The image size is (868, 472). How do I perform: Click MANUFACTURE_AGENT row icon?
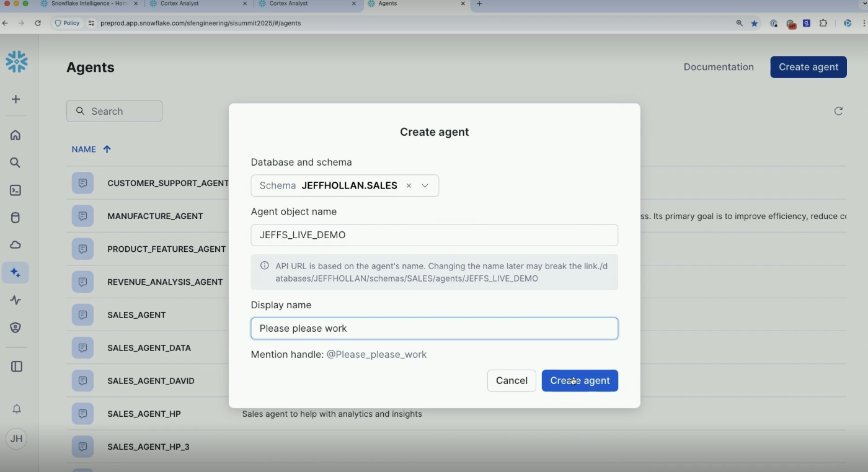82,216
